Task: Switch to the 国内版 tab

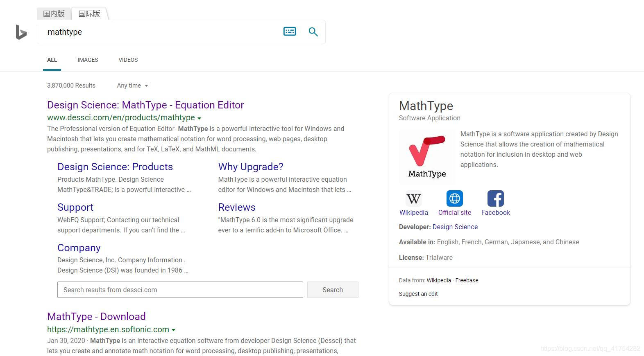Action: pyautogui.click(x=54, y=14)
